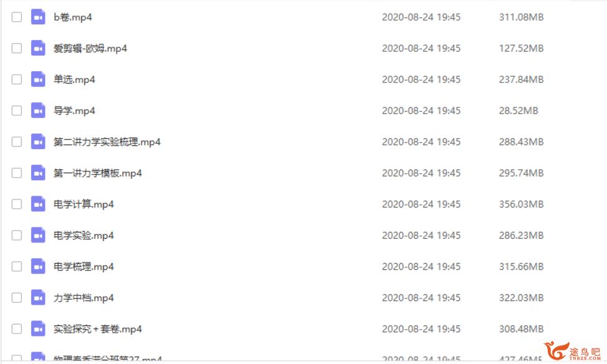Open the file 力学中档.mp4
This screenshot has height=364, width=607.
(x=84, y=298)
